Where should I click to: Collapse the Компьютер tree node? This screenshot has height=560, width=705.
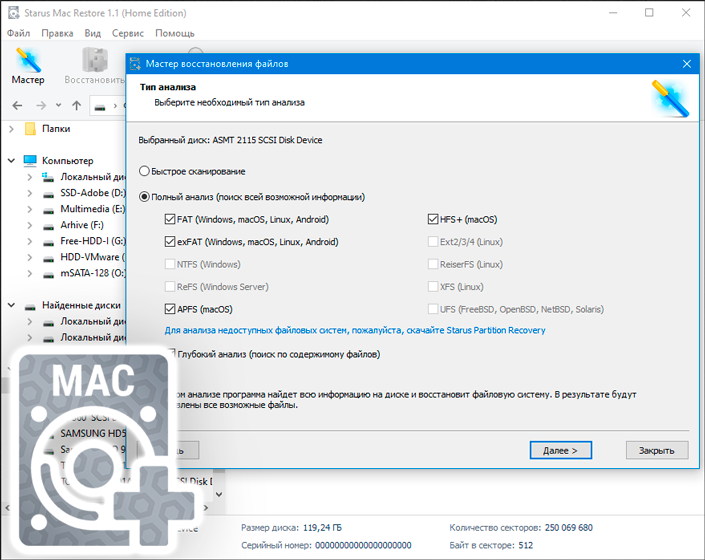(x=11, y=160)
